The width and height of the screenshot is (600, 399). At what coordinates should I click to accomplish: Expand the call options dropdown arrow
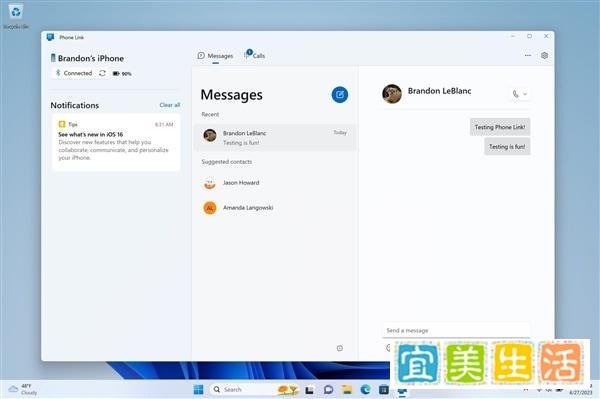point(525,94)
